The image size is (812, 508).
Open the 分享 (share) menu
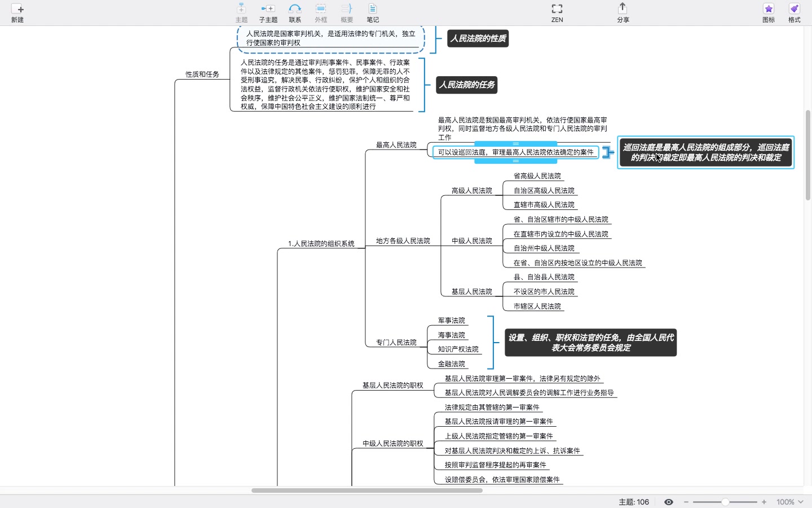pos(623,12)
